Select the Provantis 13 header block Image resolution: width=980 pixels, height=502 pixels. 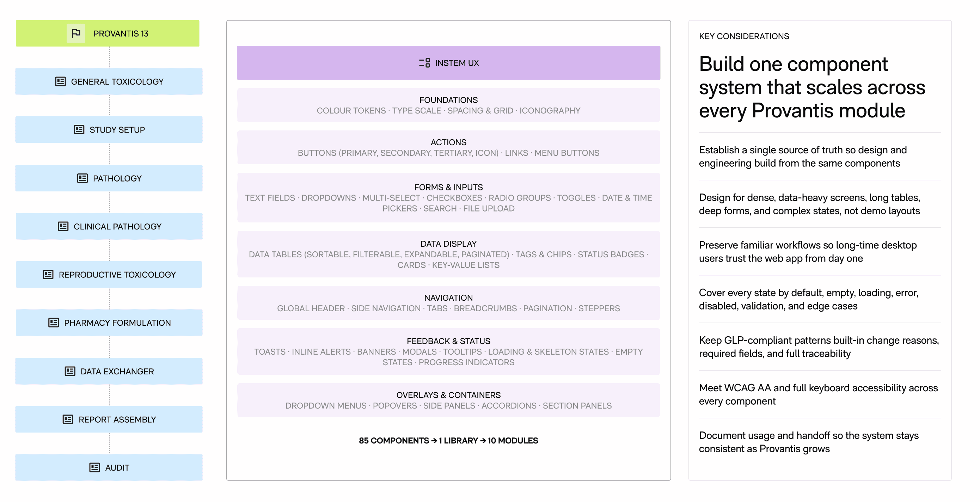108,33
